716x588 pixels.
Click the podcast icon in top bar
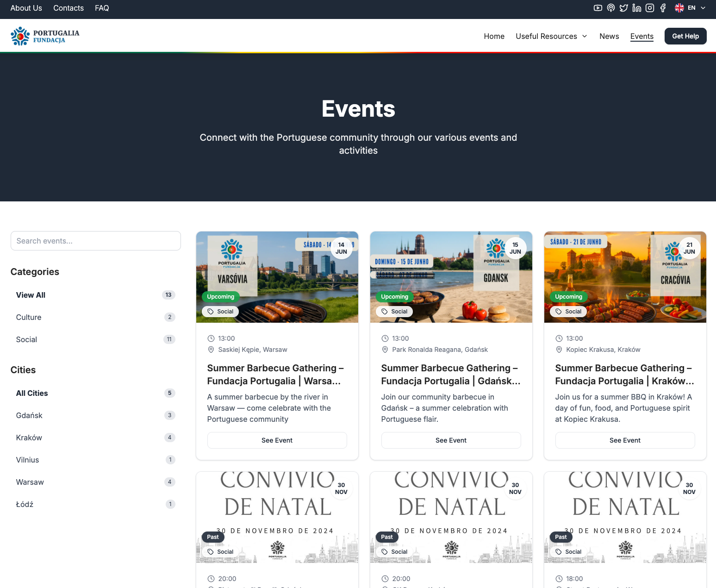[610, 8]
